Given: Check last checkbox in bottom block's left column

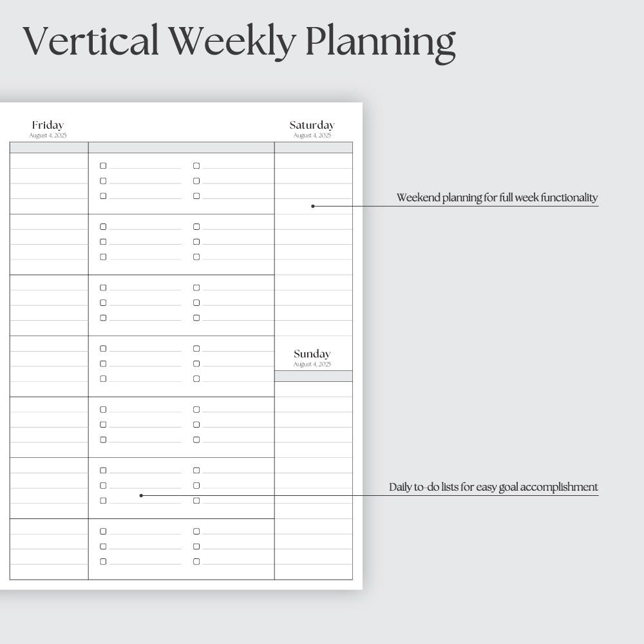Looking at the screenshot, I should (103, 562).
